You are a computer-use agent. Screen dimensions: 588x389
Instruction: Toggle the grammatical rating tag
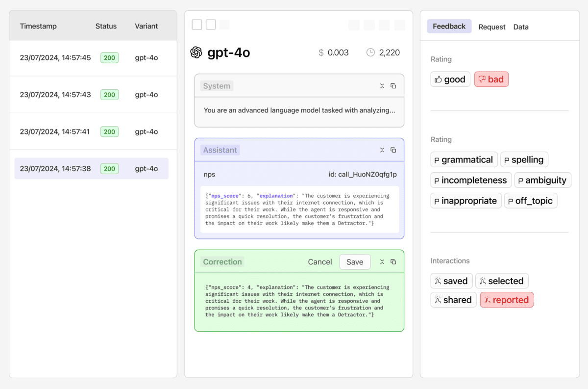(x=464, y=159)
